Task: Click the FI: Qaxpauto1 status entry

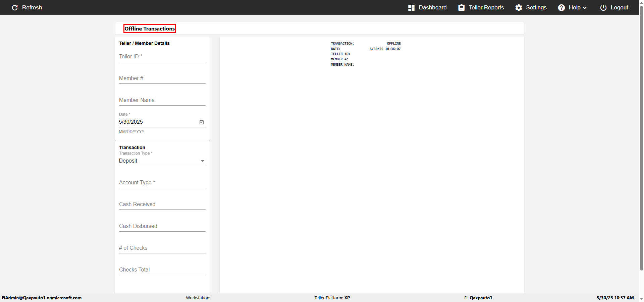Action: coord(478,298)
